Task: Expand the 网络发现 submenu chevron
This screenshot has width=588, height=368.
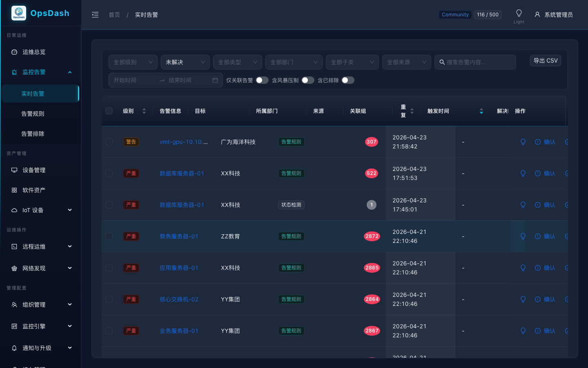Action: 70,268
